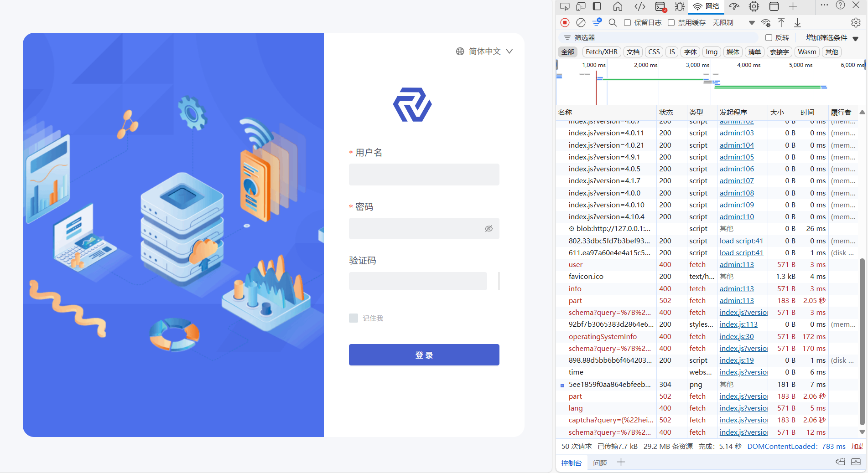Click the dock panel layout icon
This screenshot has height=473, width=868.
click(x=597, y=6)
